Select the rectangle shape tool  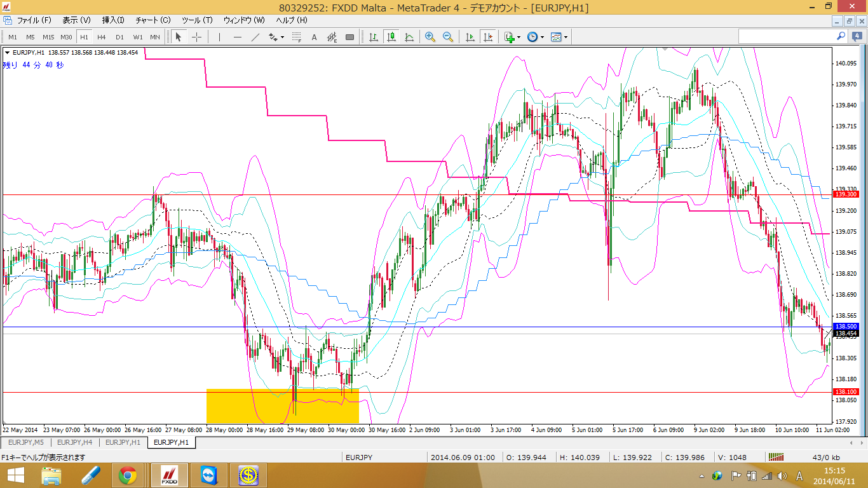[349, 37]
